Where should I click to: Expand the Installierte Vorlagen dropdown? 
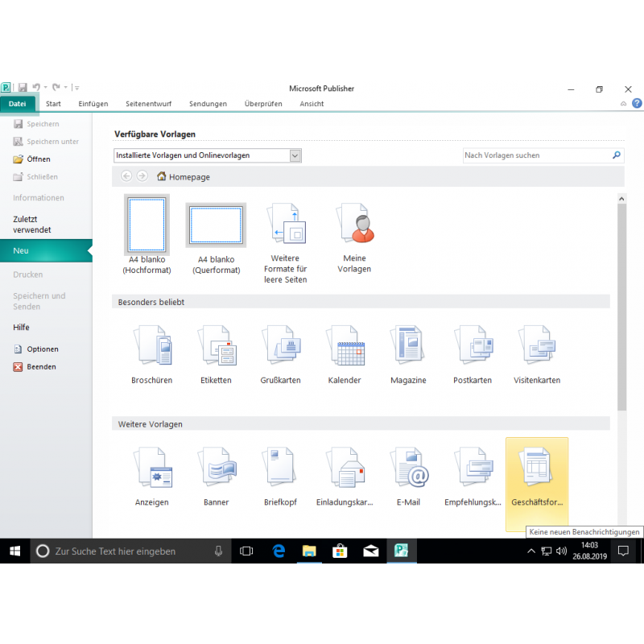[x=295, y=155]
